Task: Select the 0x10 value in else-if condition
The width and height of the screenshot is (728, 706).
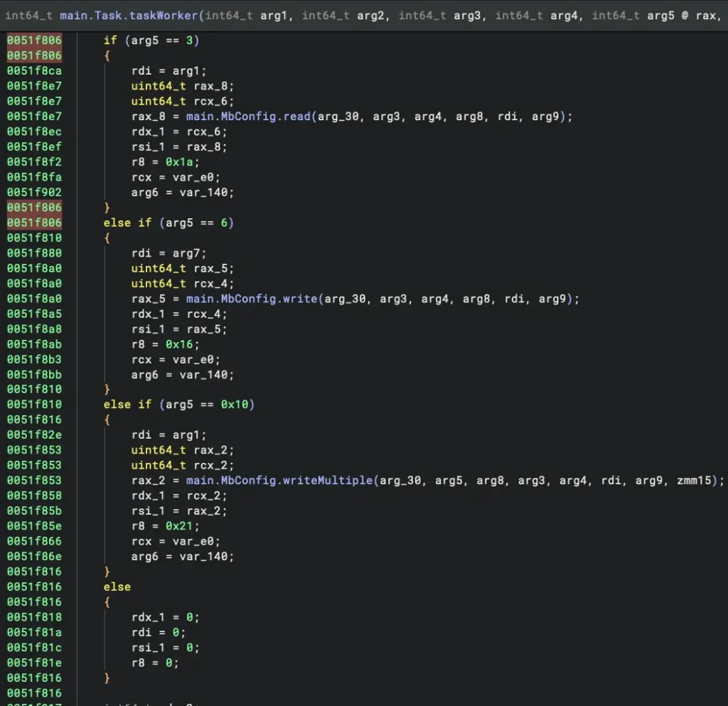Action: tap(234, 405)
